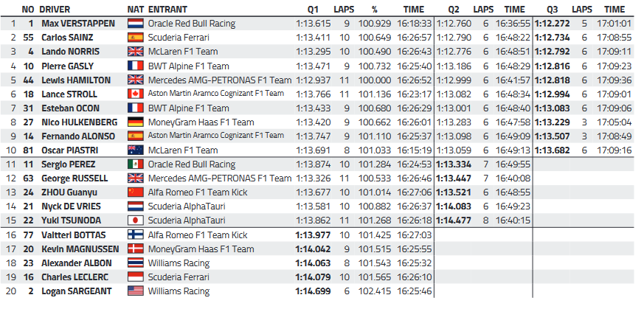The height and width of the screenshot is (309, 644).
Task: Click the DRIVER column header
Action: click(55, 10)
